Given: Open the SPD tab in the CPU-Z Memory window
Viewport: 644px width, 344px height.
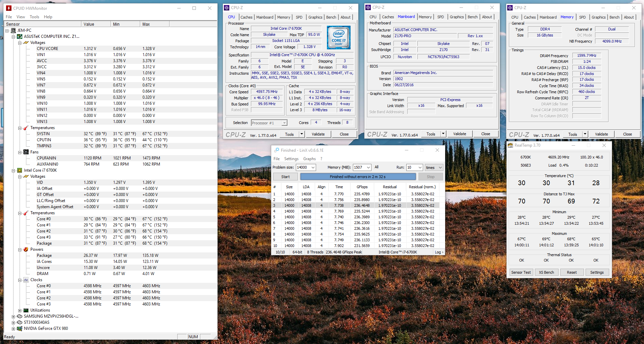Looking at the screenshot, I should tap(582, 17).
